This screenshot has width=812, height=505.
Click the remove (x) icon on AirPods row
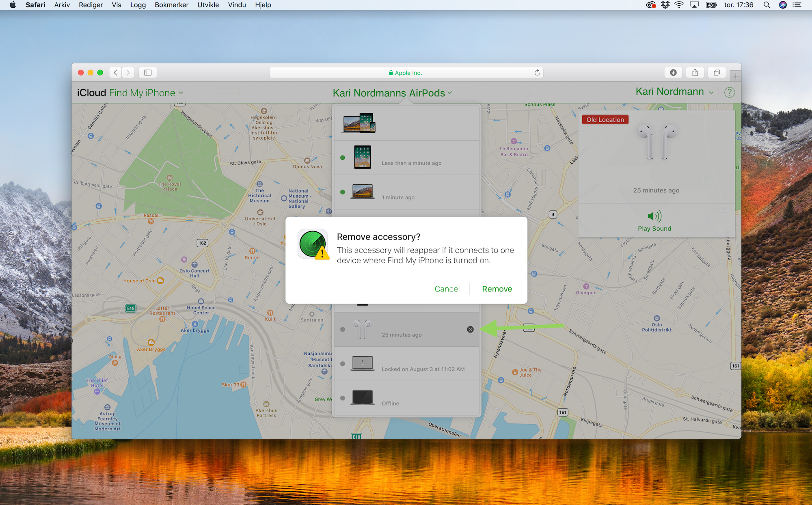(x=470, y=329)
